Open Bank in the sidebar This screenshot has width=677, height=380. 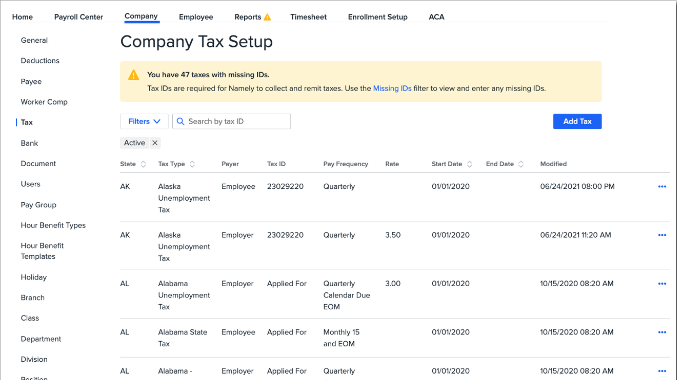(x=29, y=143)
